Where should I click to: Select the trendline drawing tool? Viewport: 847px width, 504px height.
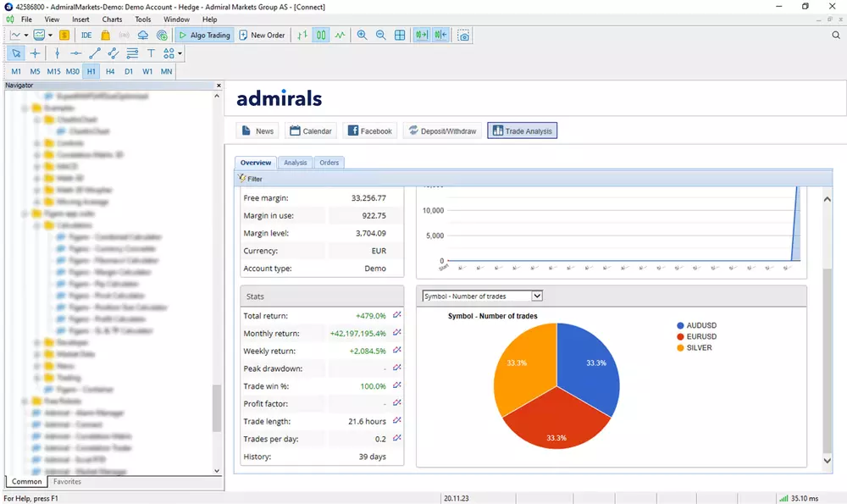(94, 53)
